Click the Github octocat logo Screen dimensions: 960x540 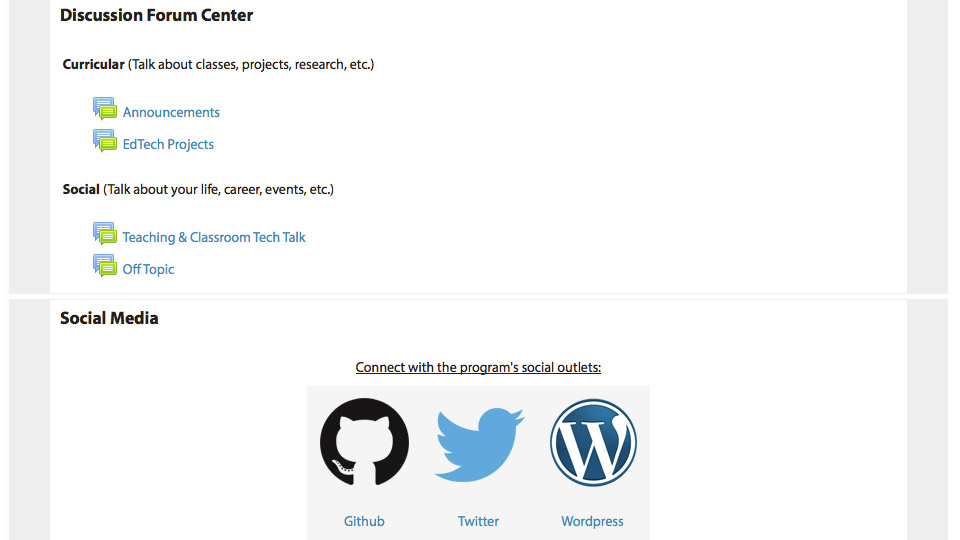[364, 442]
